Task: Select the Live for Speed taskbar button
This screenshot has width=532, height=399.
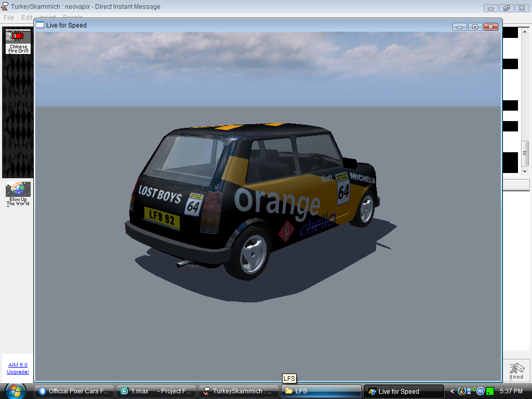Action: (403, 391)
